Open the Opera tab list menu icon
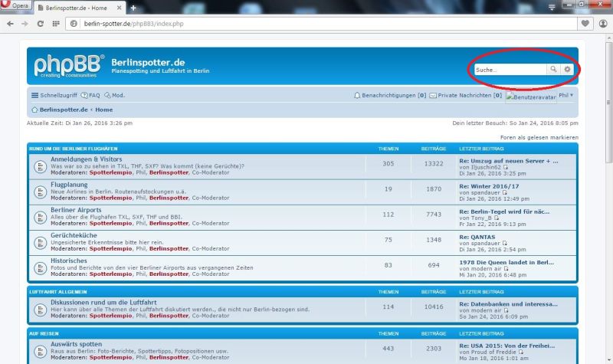613x364 pixels. 552,7
